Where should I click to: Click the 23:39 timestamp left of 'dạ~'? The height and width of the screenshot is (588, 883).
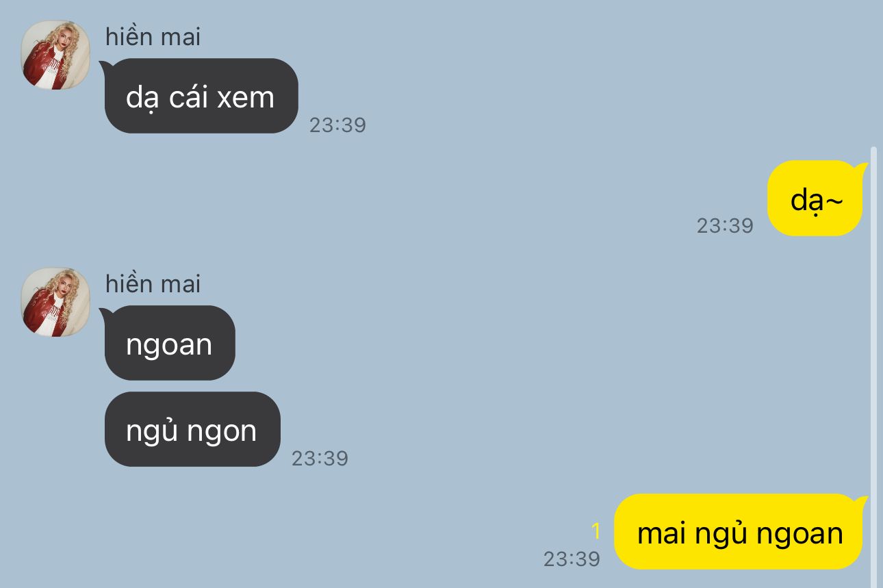[725, 225]
